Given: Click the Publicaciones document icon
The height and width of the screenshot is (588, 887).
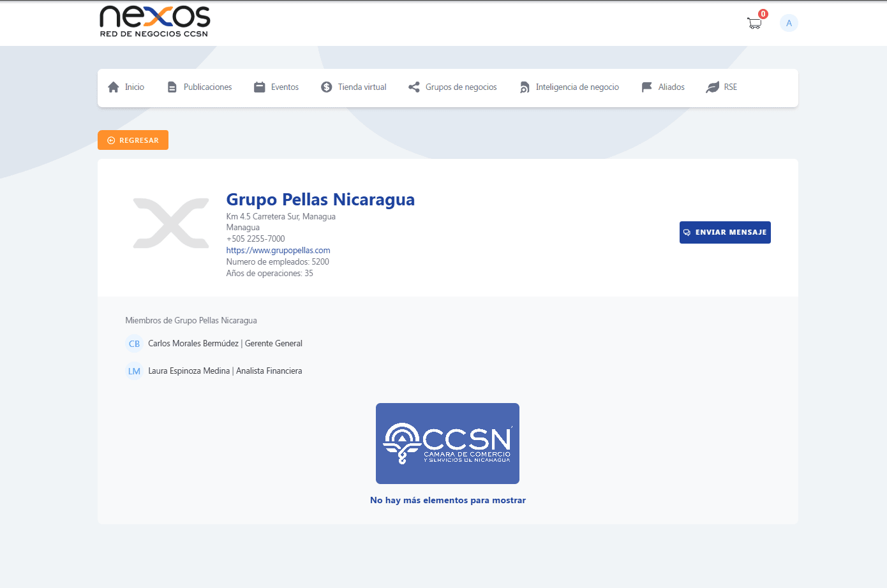Looking at the screenshot, I should click(x=172, y=87).
